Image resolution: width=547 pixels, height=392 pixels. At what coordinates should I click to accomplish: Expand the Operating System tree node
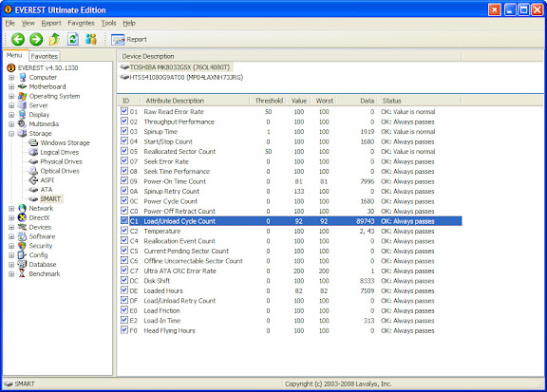[x=11, y=96]
